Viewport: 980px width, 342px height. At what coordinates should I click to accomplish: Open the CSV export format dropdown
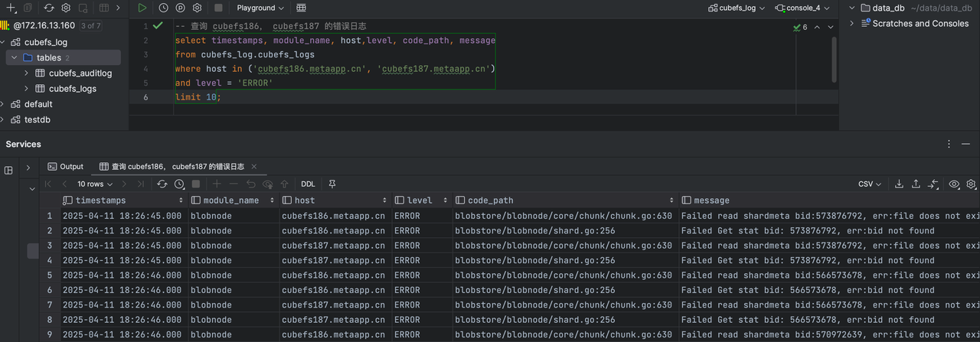(x=870, y=184)
